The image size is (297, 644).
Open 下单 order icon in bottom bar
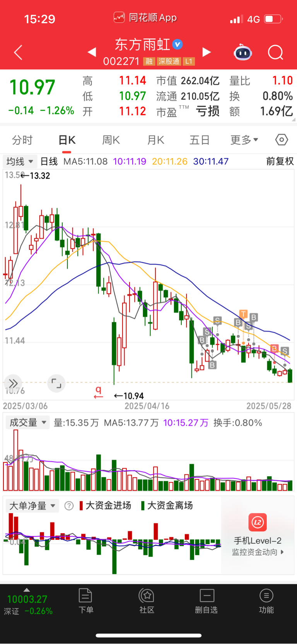click(x=85, y=601)
